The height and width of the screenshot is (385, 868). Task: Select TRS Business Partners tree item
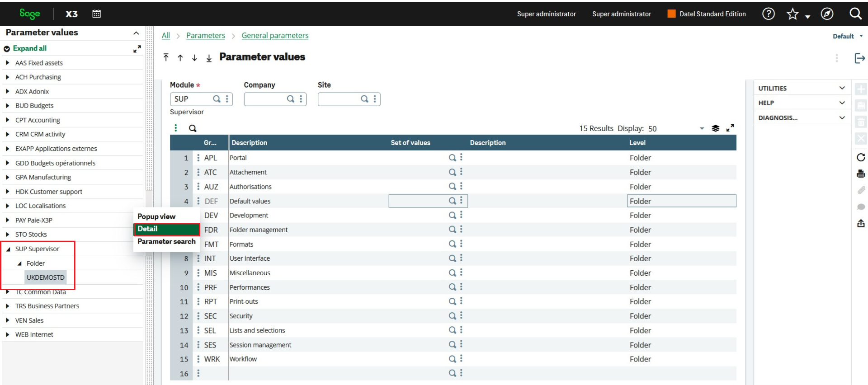coord(47,306)
